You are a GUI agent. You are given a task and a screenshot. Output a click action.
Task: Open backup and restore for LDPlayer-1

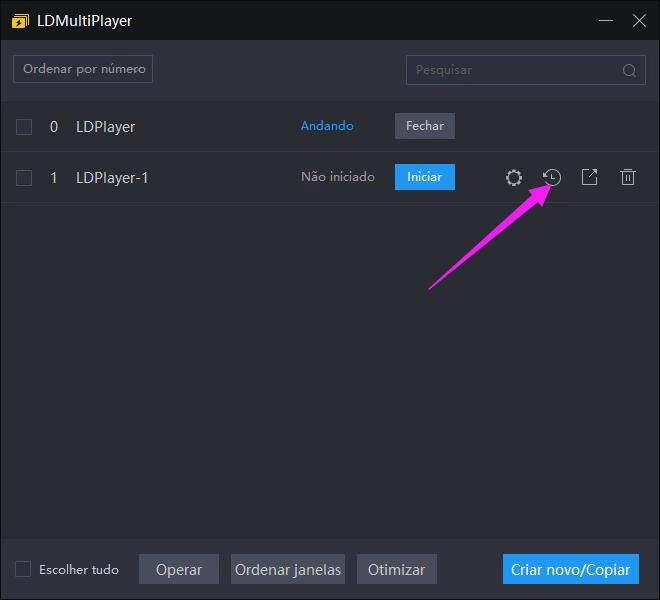point(552,178)
